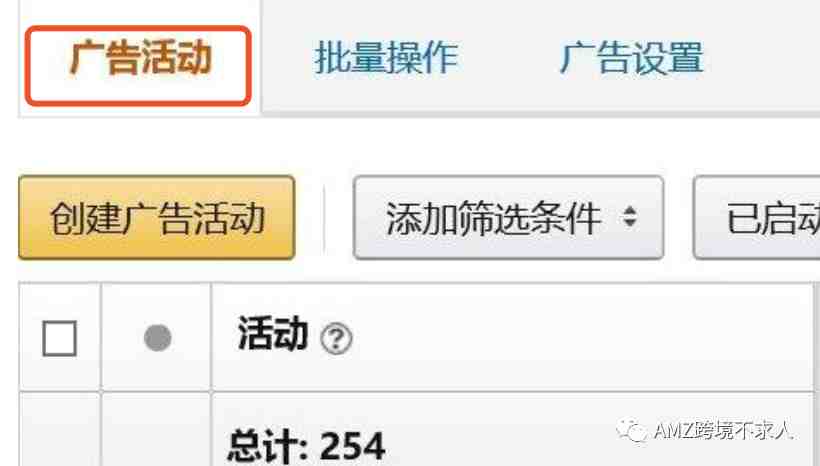Screen dimensions: 820x466
Task: Open the 广告活动 tab
Action: 140,58
